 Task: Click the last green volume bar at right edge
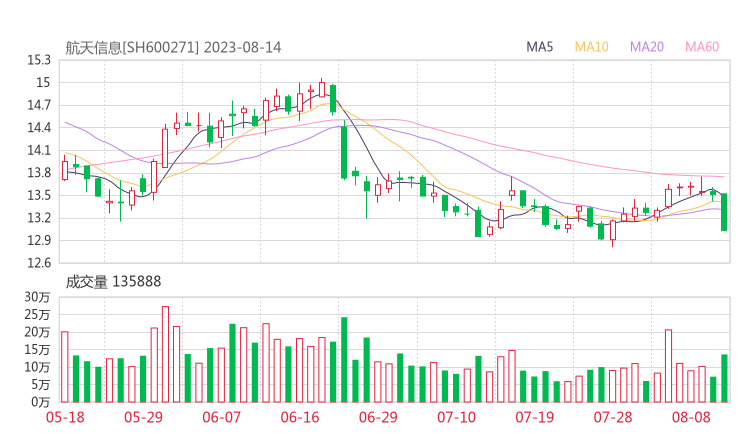point(724,379)
